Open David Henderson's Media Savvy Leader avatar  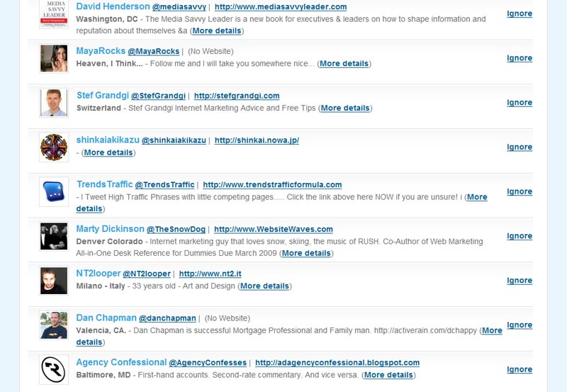[x=54, y=13]
